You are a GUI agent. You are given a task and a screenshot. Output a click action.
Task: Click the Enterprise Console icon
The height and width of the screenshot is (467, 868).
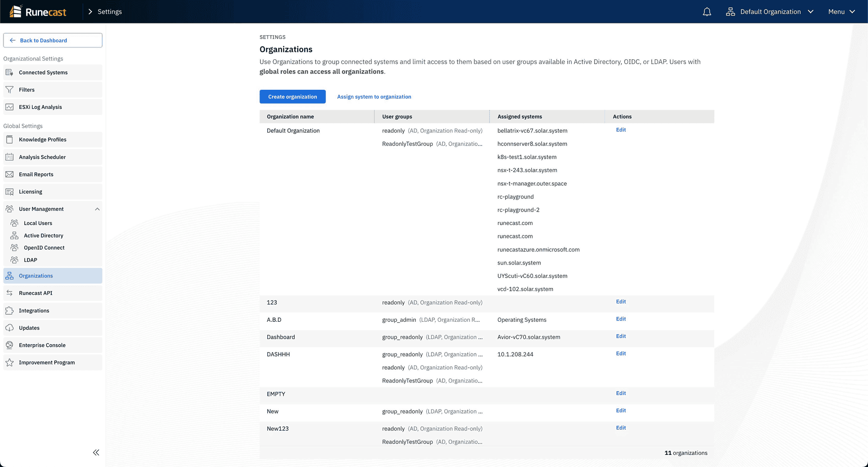coord(10,345)
